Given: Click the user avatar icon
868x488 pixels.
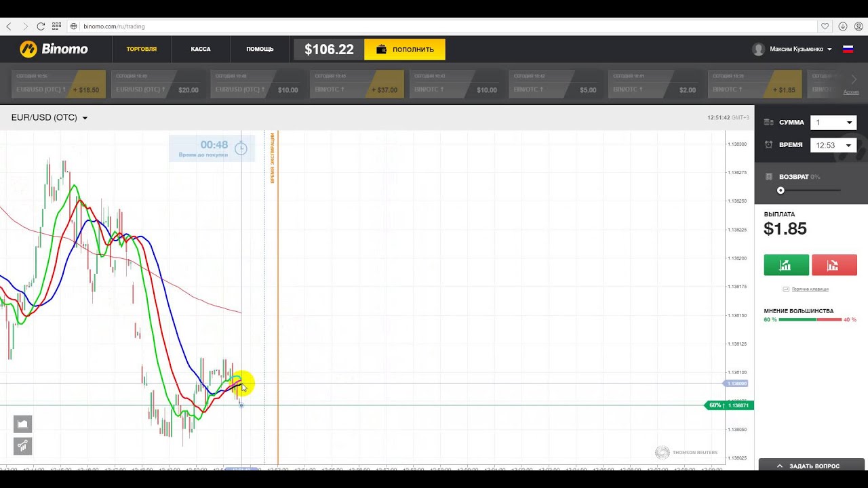Looking at the screenshot, I should (759, 49).
